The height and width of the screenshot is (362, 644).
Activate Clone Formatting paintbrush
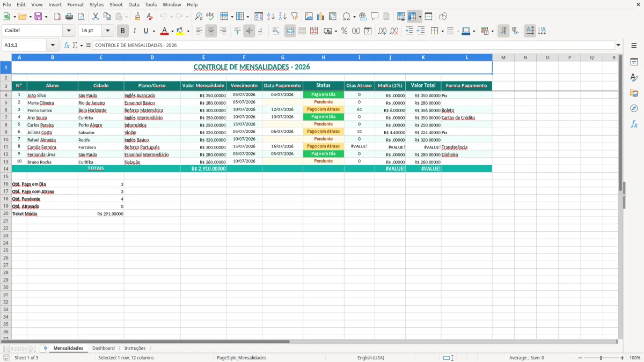pyautogui.click(x=138, y=17)
